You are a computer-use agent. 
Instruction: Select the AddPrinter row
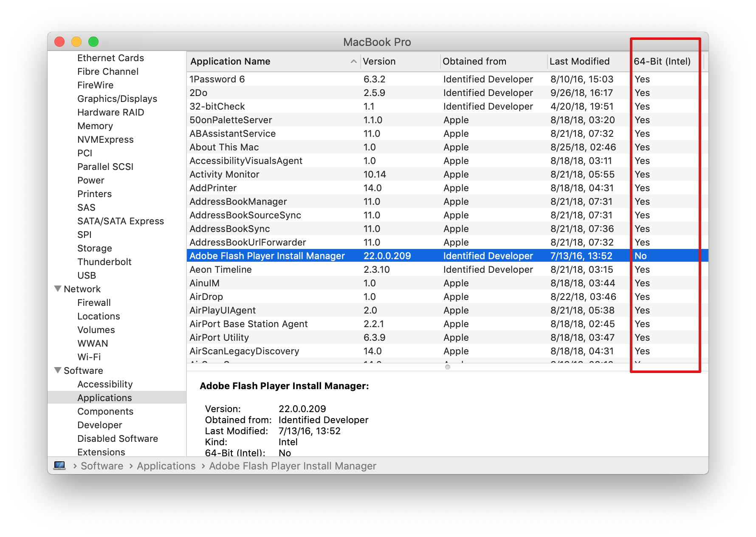click(447, 188)
